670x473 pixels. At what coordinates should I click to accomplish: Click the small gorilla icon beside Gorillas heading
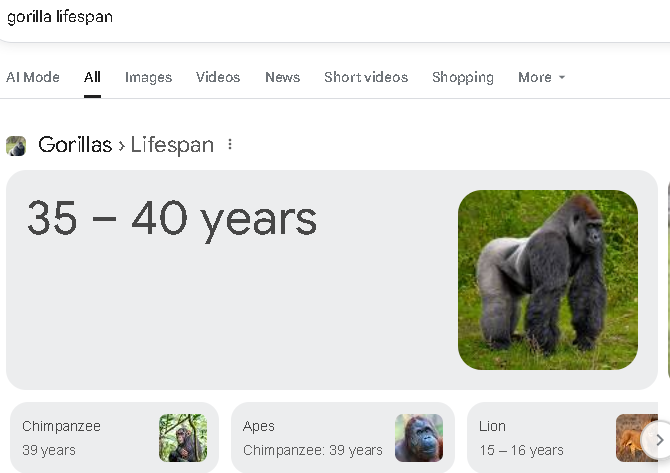click(x=16, y=146)
